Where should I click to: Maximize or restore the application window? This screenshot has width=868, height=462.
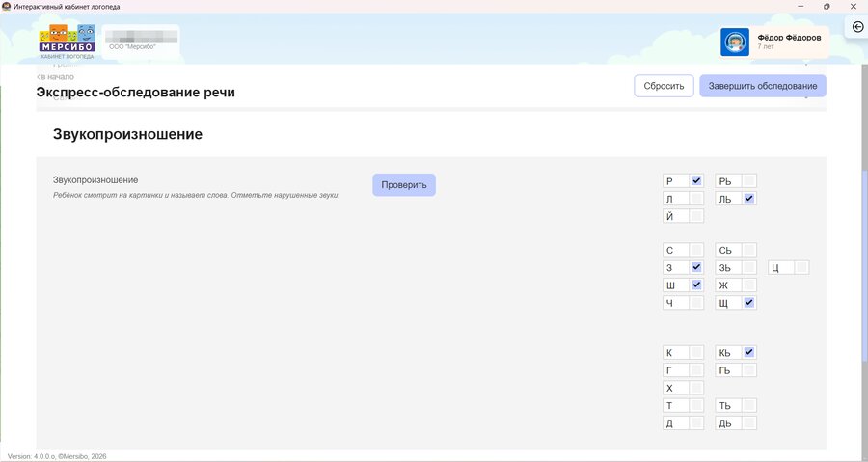click(827, 7)
